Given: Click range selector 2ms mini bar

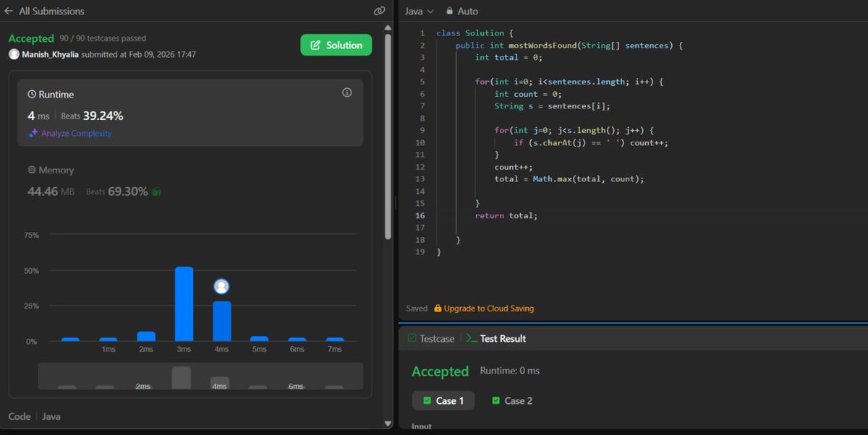Looking at the screenshot, I should click(x=143, y=387).
